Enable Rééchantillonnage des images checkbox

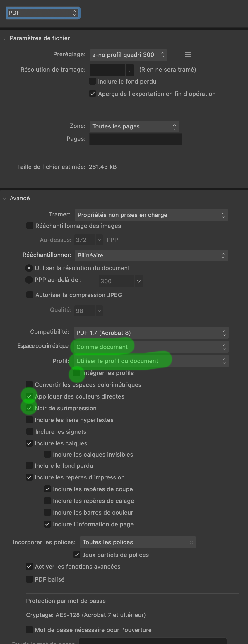click(x=30, y=226)
